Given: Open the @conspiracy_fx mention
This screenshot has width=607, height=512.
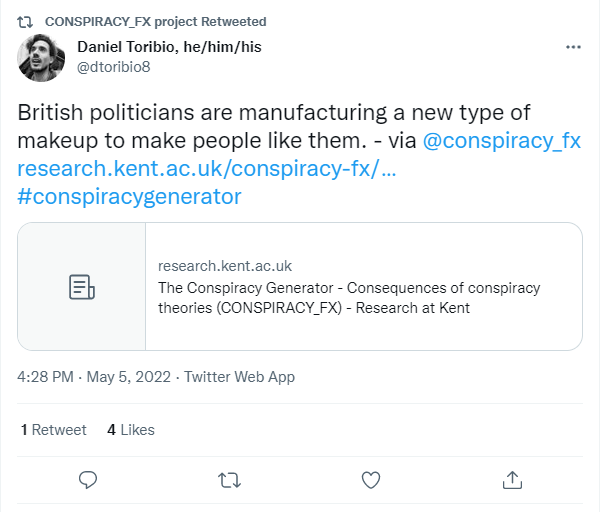Looking at the screenshot, I should (502, 142).
